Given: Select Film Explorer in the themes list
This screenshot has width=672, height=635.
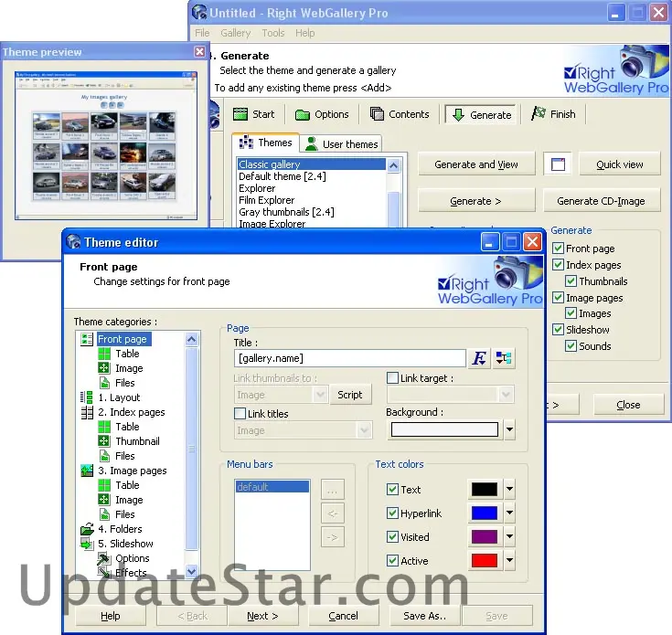Looking at the screenshot, I should click(x=267, y=200).
